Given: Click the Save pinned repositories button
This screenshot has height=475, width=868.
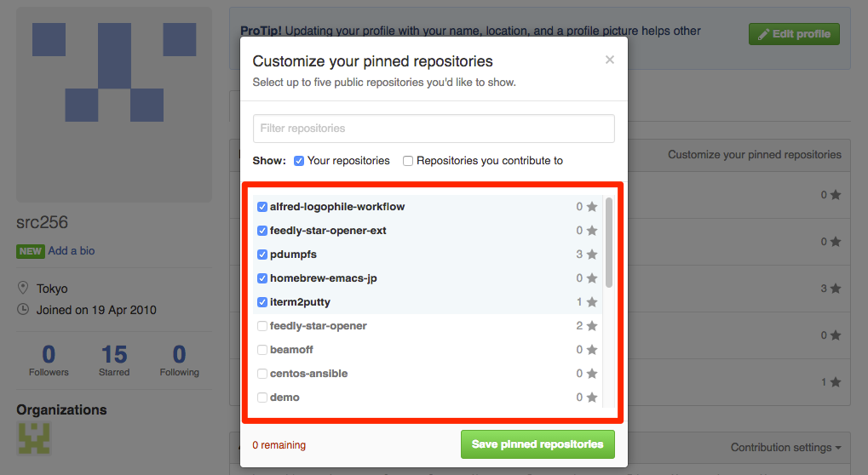Looking at the screenshot, I should pos(537,444).
